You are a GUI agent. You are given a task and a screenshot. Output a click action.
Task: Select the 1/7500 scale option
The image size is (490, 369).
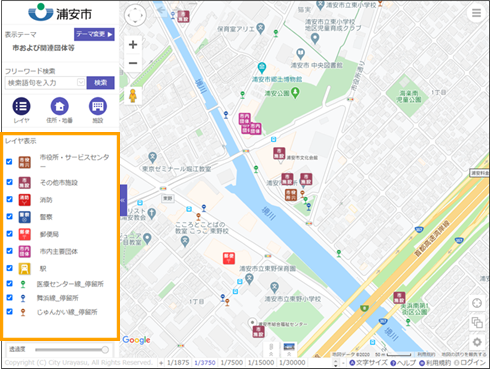231,363
